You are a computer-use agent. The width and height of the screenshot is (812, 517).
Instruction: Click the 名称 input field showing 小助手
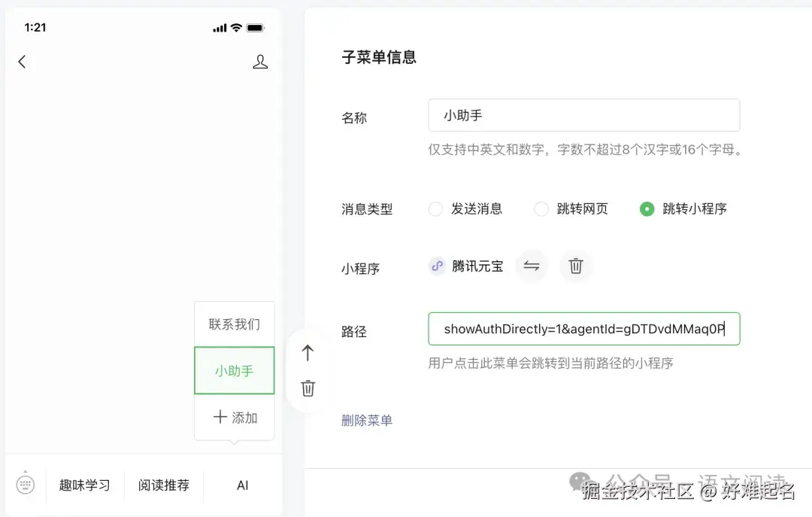click(584, 115)
